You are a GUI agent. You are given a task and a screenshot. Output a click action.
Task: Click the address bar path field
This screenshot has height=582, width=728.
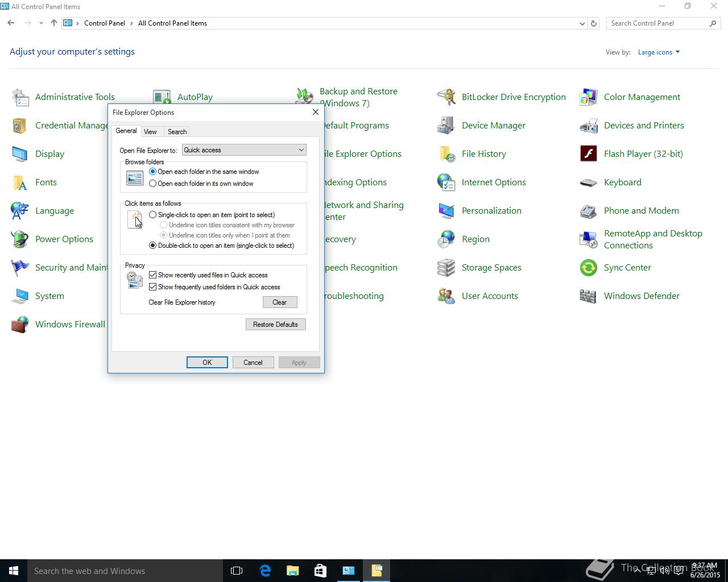coord(324,23)
